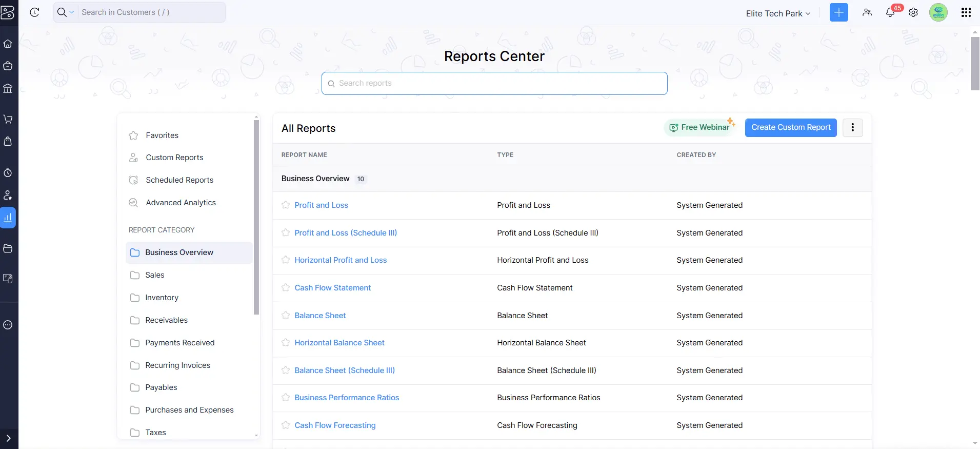Open the notifications bell icon

coord(890,13)
